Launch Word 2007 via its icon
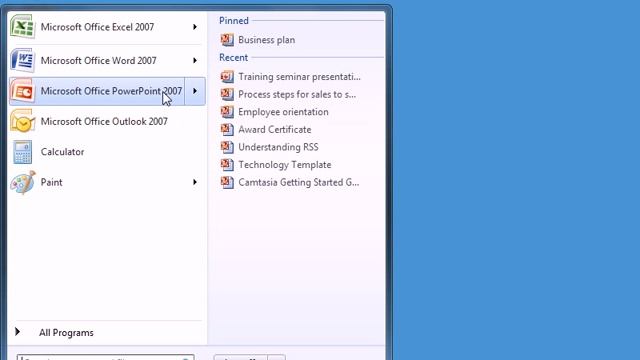This screenshot has height=360, width=640. coord(23,60)
